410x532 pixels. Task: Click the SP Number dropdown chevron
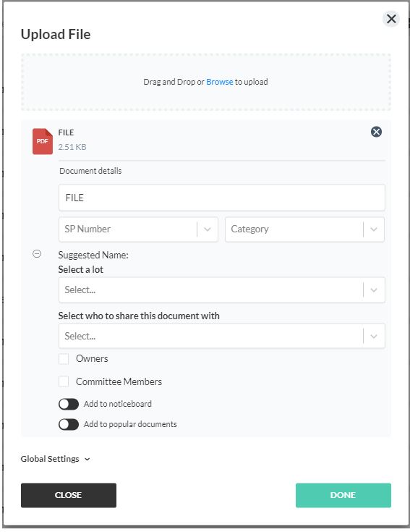tap(208, 229)
